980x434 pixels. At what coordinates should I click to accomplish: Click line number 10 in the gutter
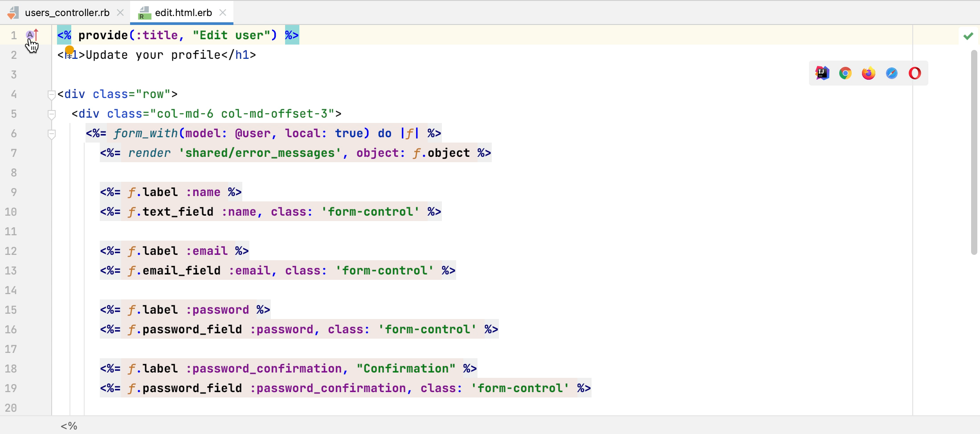click(x=12, y=212)
